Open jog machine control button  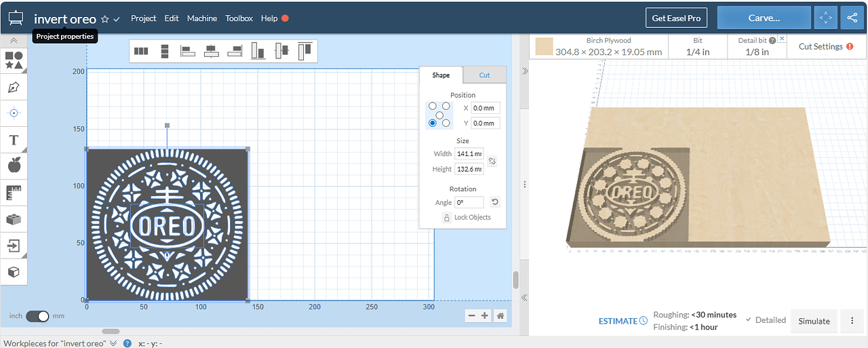pos(825,18)
